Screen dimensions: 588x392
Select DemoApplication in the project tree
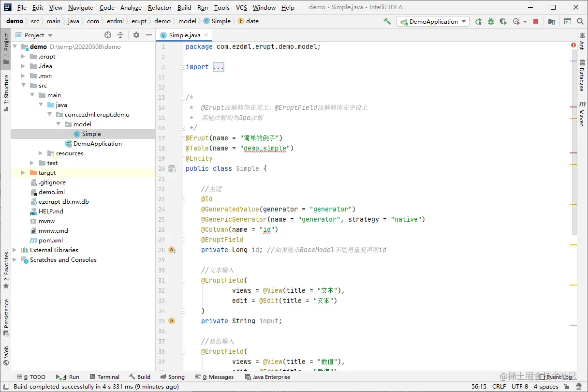tap(98, 144)
